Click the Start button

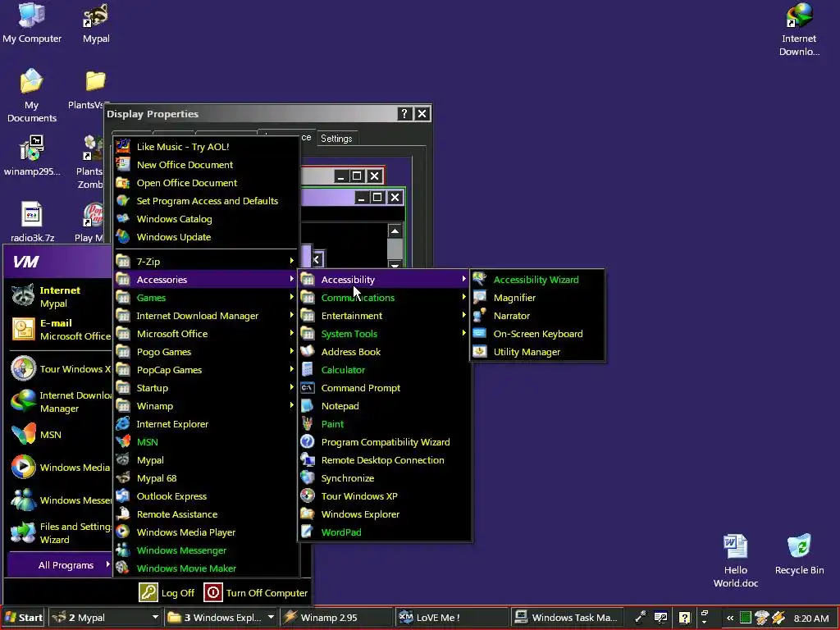pyautogui.click(x=23, y=617)
